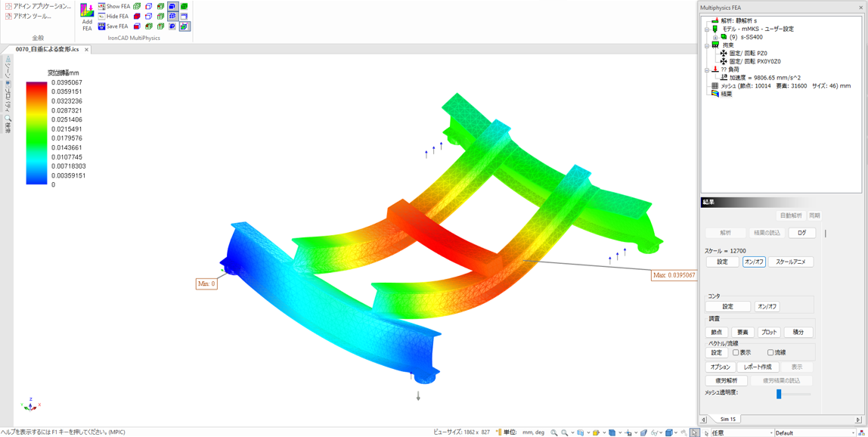Click the Show FEA icon

(x=102, y=6)
